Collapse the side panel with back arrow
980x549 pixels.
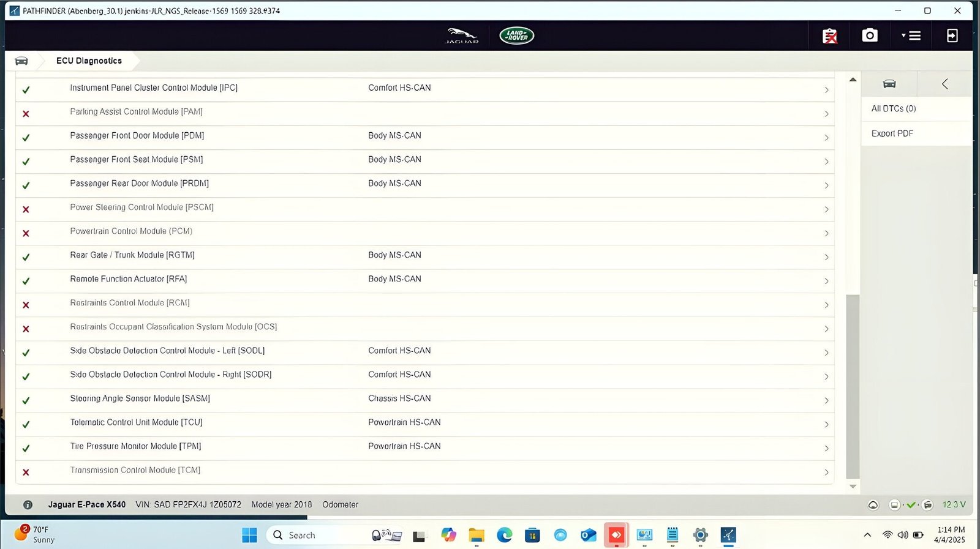click(945, 84)
